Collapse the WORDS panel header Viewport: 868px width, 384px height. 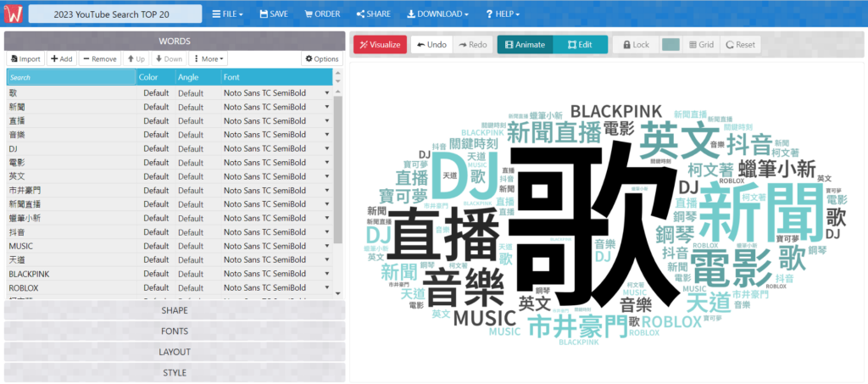click(175, 41)
